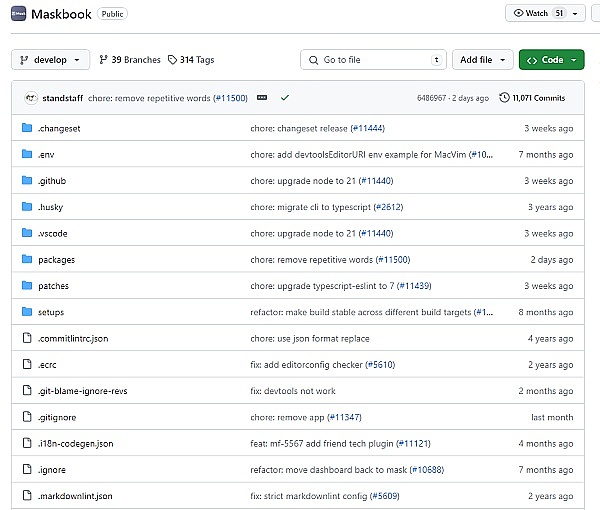The height and width of the screenshot is (510, 600).
Task: Expand commit message details ellipsis icon
Action: [x=262, y=98]
